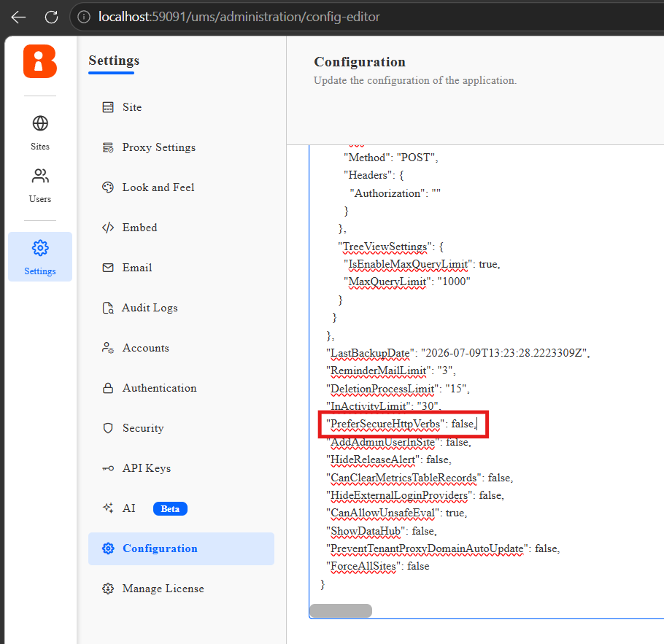Screen dimensions: 664x644
Task: Click the "HideExternalLoginProviders" line
Action: 415,495
